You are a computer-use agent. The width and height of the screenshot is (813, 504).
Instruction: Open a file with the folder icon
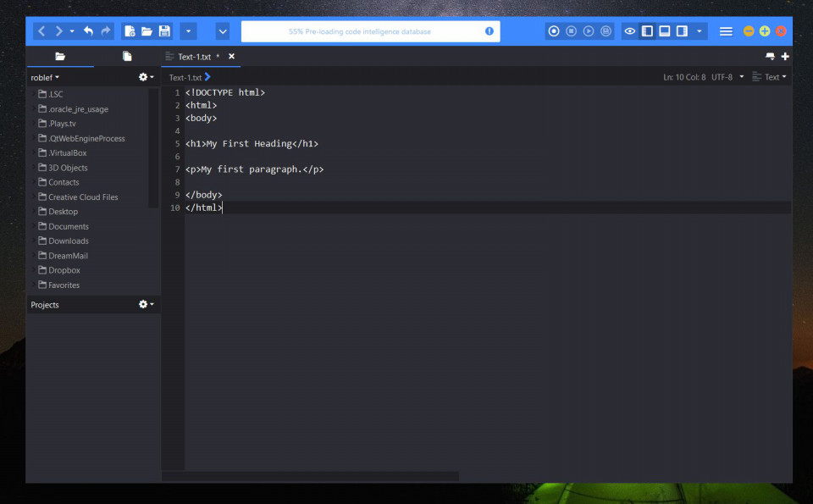(147, 31)
